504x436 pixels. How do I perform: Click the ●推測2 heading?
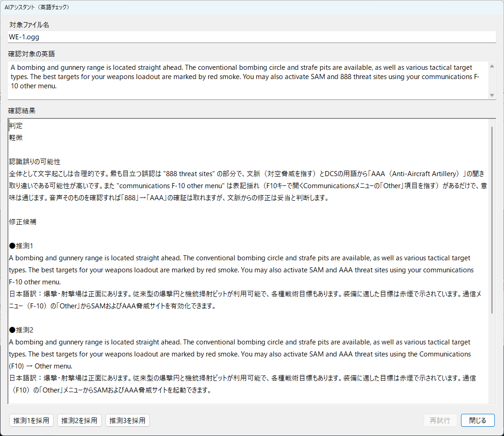pyautogui.click(x=21, y=330)
